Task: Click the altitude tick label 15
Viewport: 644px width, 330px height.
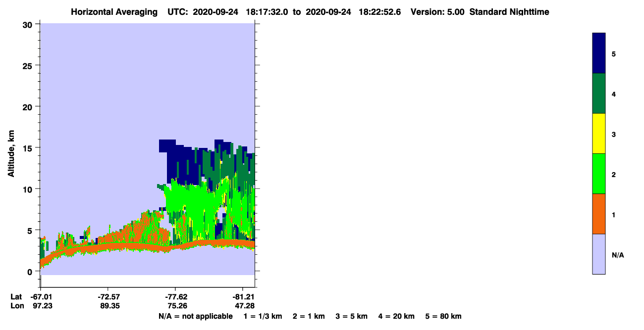Action: coord(28,148)
